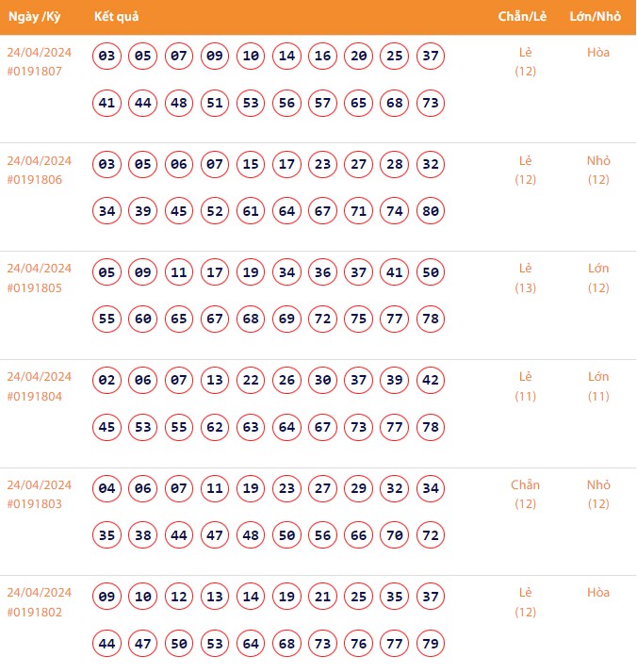Open draw #0191807 link
Viewport: 637px width, 672px height.
coord(35,71)
